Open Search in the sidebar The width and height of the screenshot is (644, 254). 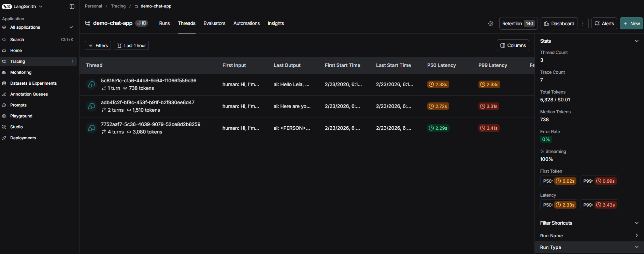[x=38, y=40]
